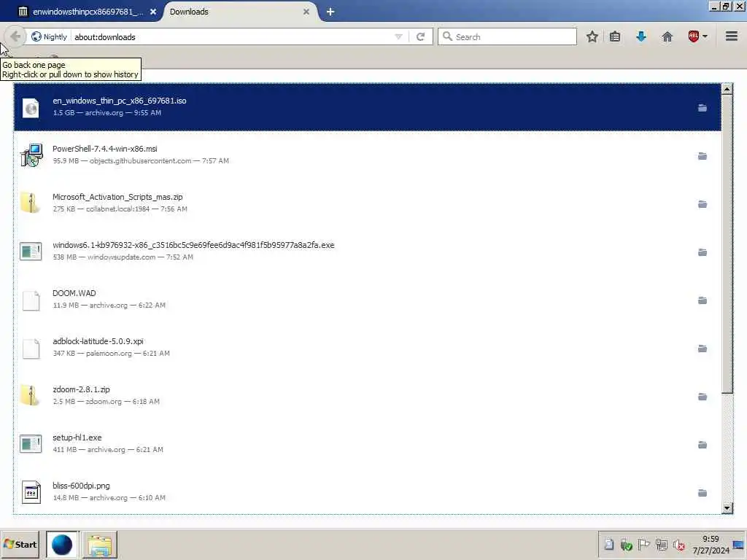Click the Search field in the toolbar
This screenshot has height=560, width=747.
coord(507,36)
